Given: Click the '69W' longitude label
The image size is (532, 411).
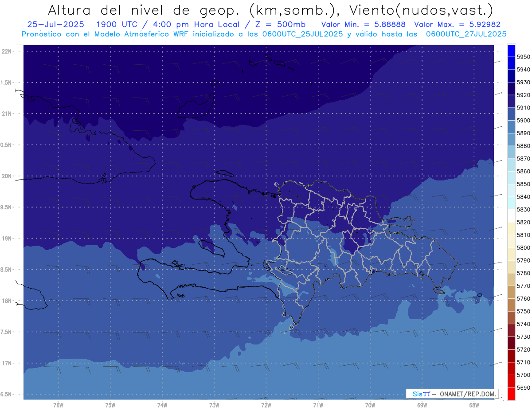Looking at the screenshot, I should [422, 405].
